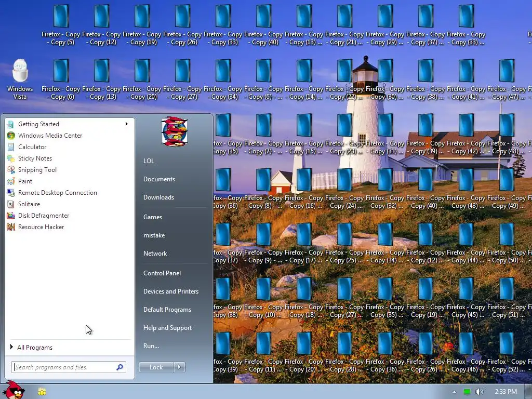Open Devices and Printers

click(170, 291)
